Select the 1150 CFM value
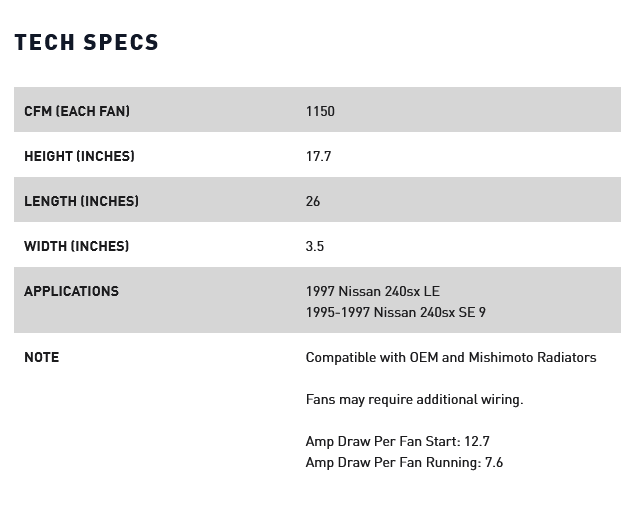621x507 pixels. [x=320, y=111]
